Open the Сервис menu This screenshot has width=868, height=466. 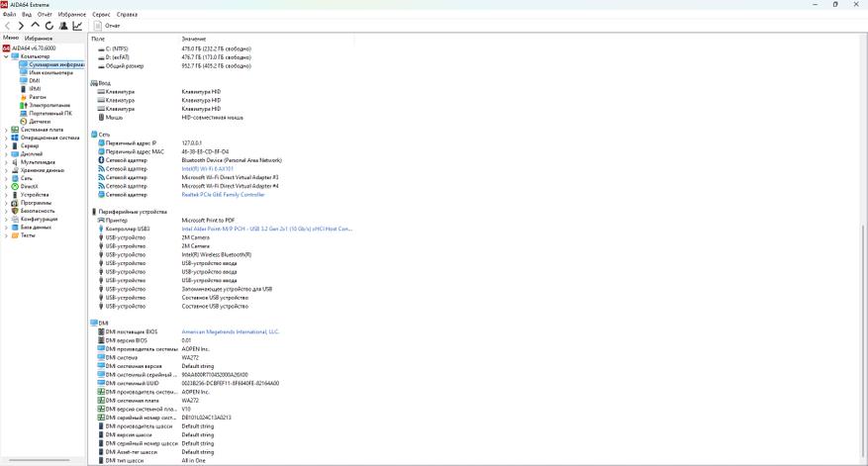point(101,15)
